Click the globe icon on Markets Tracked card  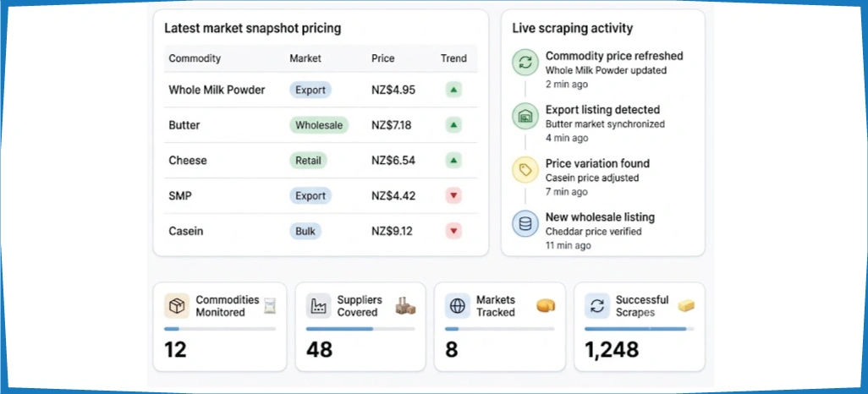click(x=457, y=306)
